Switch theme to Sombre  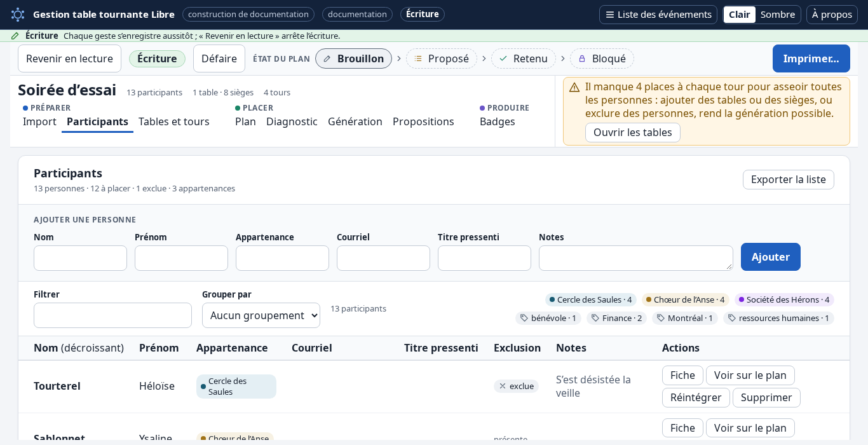pyautogui.click(x=778, y=15)
